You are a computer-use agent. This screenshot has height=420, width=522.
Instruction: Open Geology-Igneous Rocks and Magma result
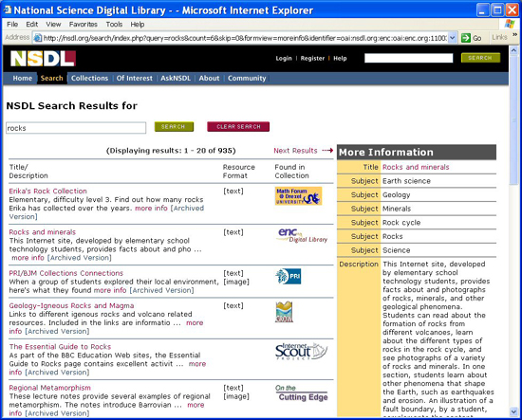click(x=71, y=305)
